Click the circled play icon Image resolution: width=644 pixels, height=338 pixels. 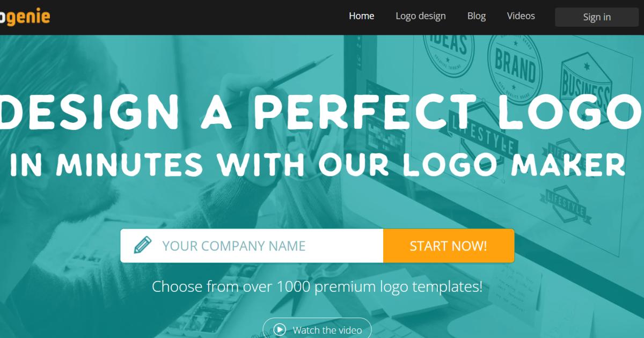[280, 330]
